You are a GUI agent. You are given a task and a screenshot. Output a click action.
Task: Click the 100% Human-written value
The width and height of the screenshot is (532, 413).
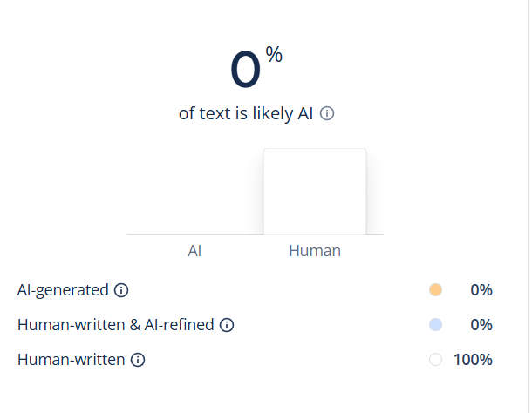[473, 360]
